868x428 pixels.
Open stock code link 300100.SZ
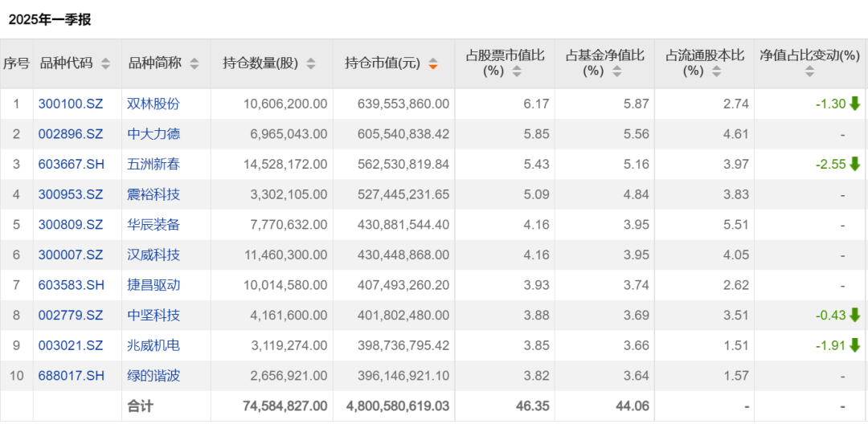coord(70,104)
